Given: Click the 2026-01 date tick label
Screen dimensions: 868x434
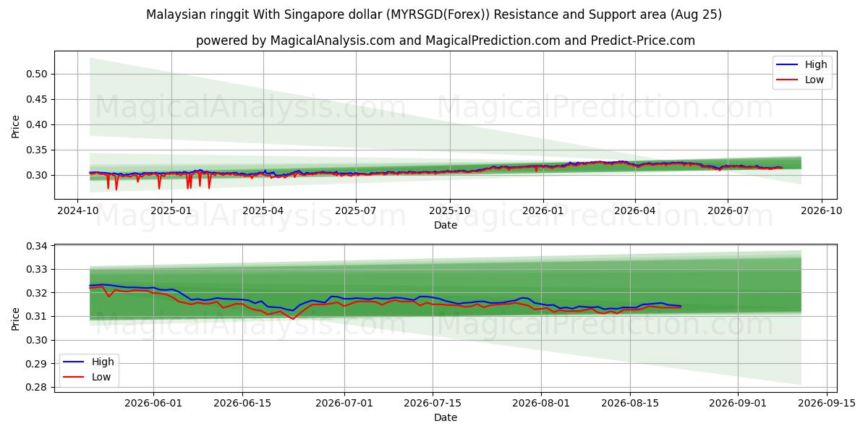Looking at the screenshot, I should 542,211.
